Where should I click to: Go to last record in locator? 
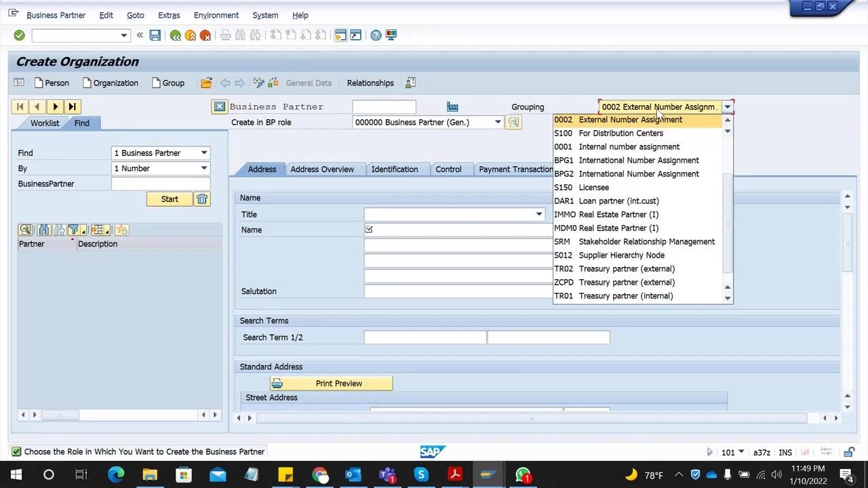click(x=73, y=106)
